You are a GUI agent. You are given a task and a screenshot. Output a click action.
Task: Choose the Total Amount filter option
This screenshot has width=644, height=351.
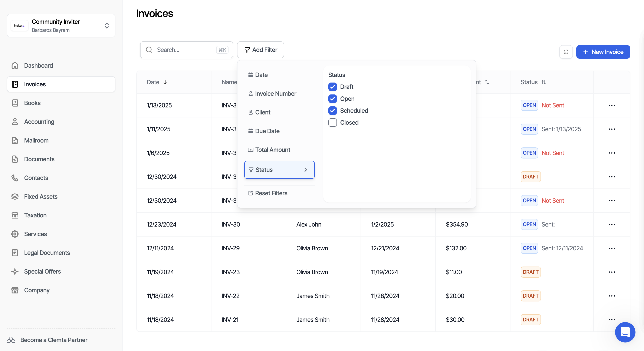coord(279,150)
